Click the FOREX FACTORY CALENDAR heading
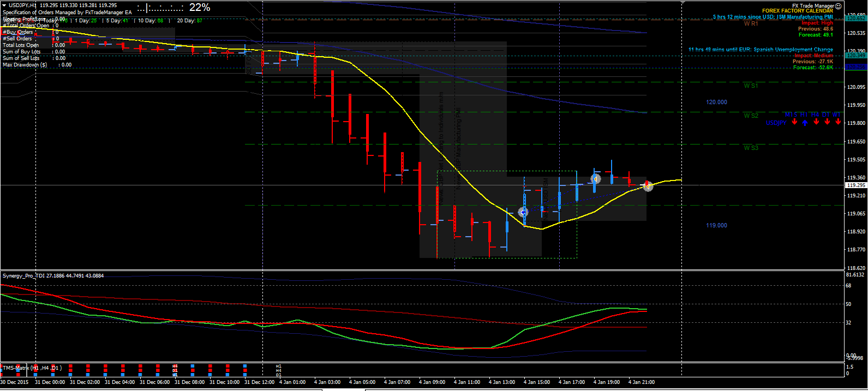This screenshot has width=868, height=391. pyautogui.click(x=798, y=11)
